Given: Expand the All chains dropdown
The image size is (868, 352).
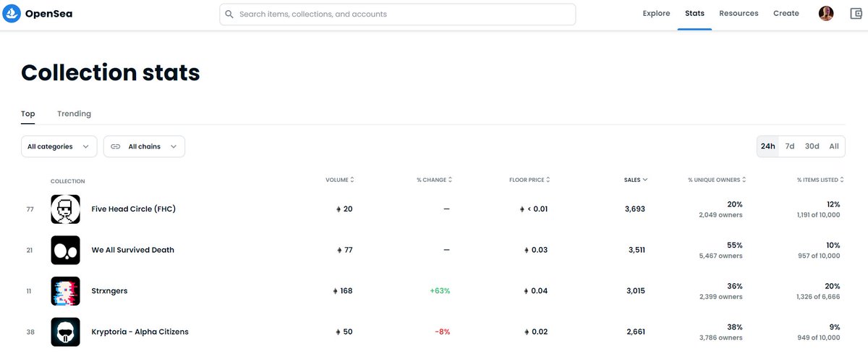Looking at the screenshot, I should click(144, 146).
